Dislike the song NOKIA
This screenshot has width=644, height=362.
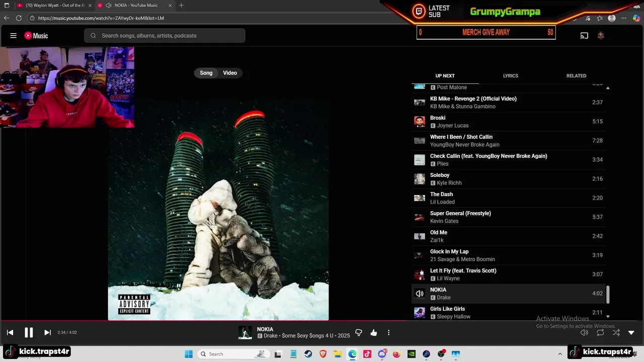(x=359, y=332)
